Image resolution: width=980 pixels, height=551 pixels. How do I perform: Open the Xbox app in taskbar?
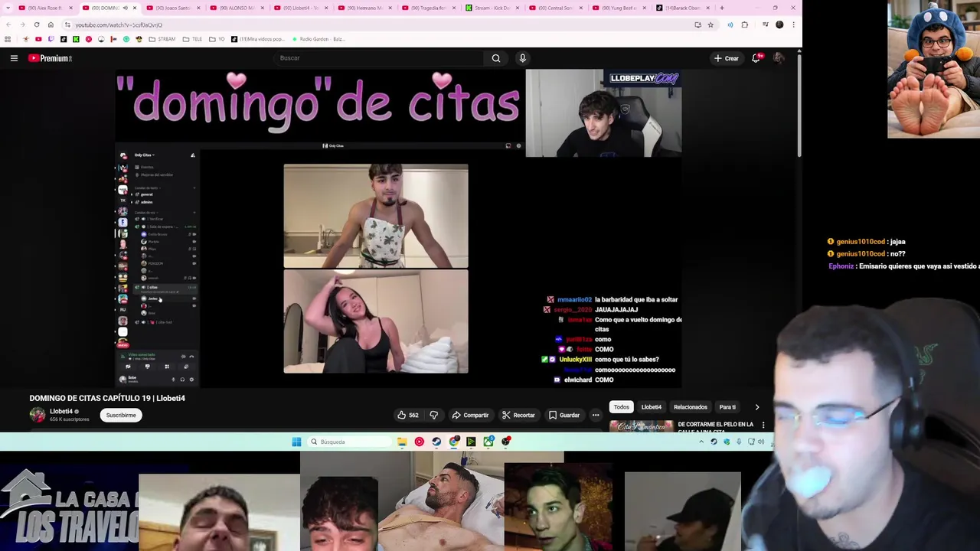[x=488, y=442]
